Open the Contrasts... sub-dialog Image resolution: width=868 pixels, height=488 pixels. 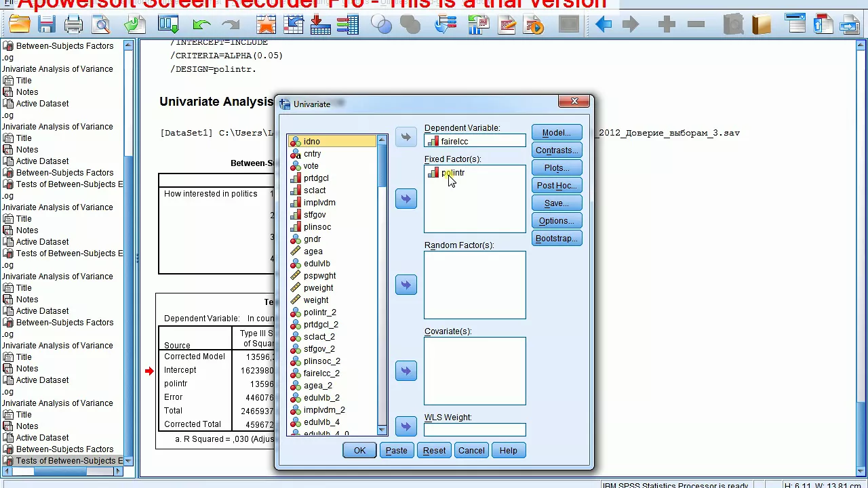pyautogui.click(x=557, y=150)
